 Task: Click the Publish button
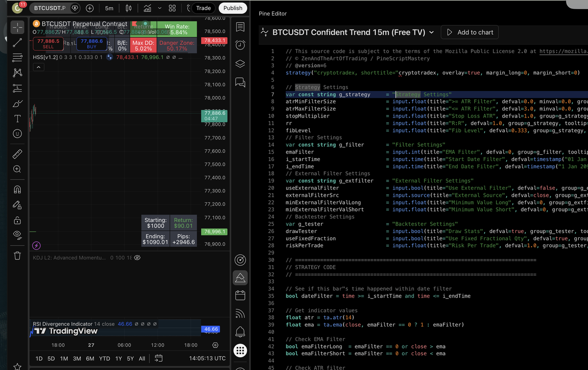tap(233, 8)
